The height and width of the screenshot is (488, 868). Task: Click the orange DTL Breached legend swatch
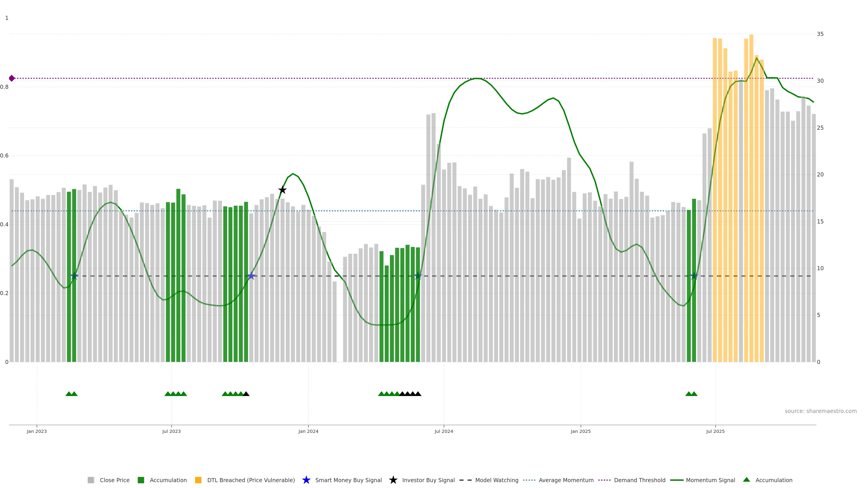[x=198, y=480]
